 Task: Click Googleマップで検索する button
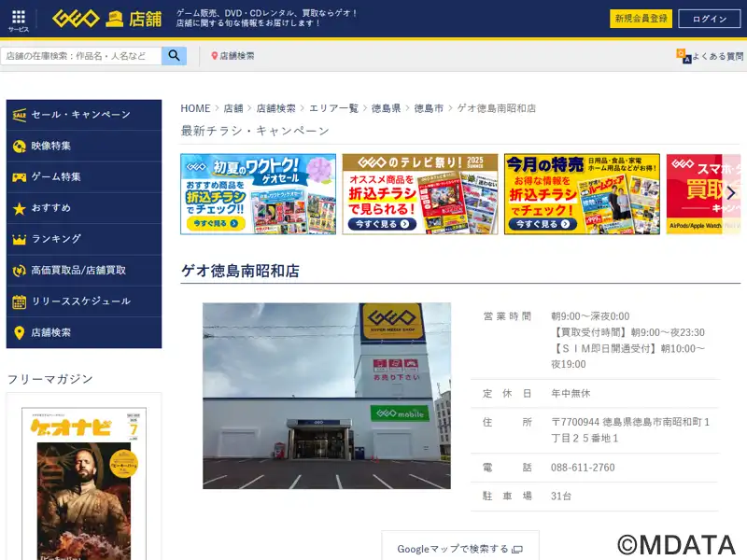pyautogui.click(x=460, y=546)
